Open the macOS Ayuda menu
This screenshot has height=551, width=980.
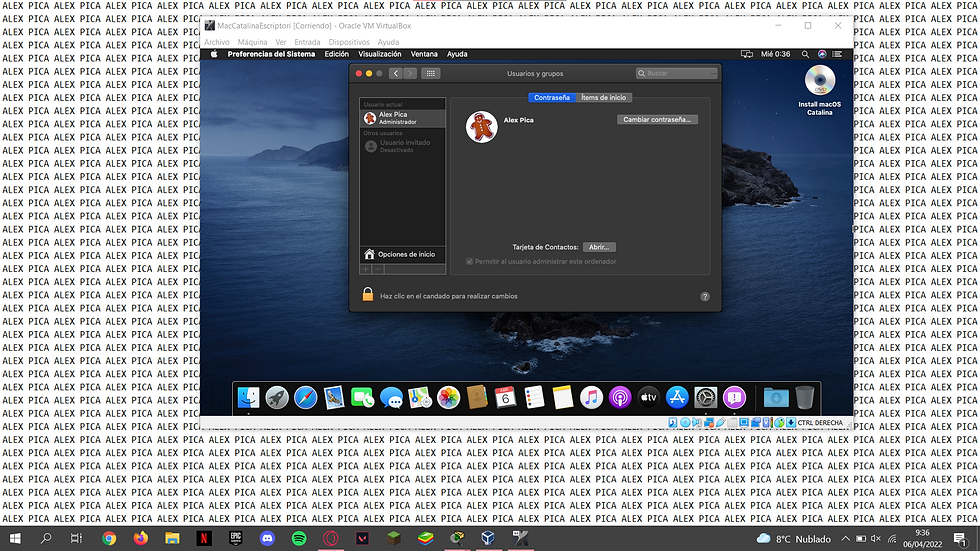[x=457, y=54]
